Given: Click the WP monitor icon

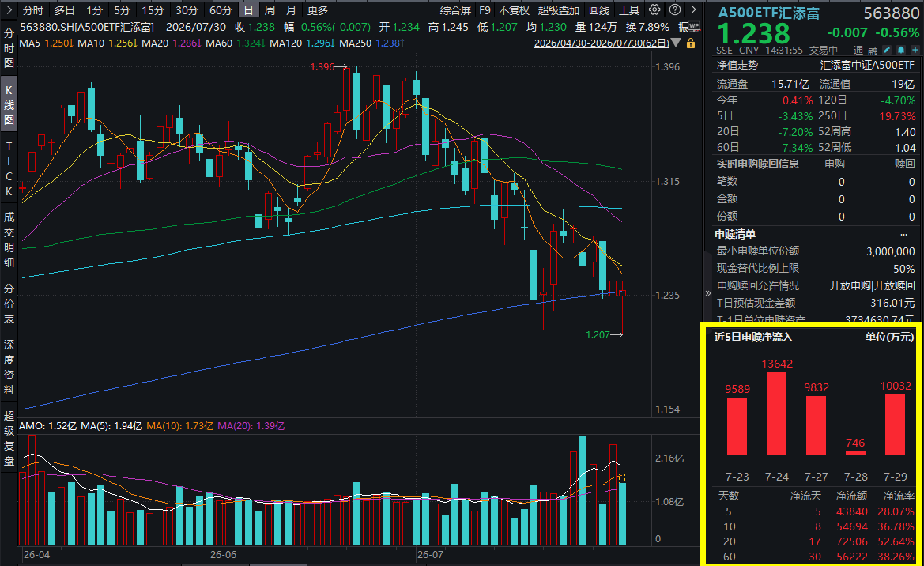Looking at the screenshot, I should point(693,27).
